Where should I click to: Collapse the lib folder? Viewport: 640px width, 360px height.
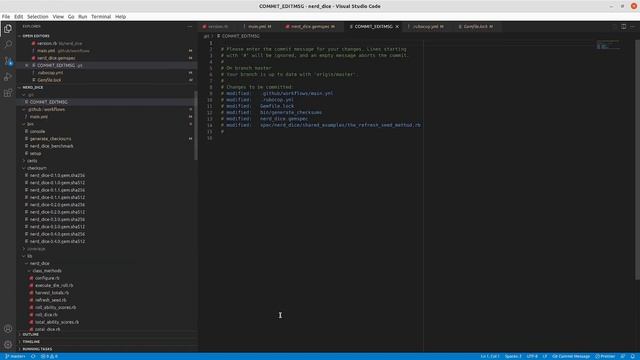(29, 256)
